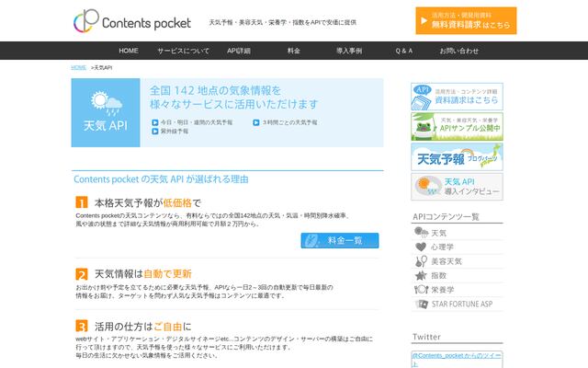Click heading 本格天気予報が低価格で
This screenshot has width=588, height=368.
(148, 202)
